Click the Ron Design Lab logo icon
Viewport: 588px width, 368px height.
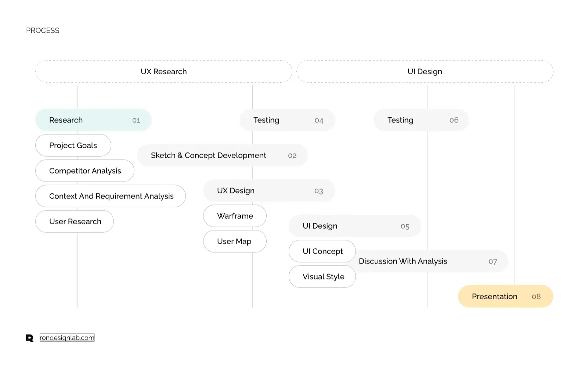30,338
